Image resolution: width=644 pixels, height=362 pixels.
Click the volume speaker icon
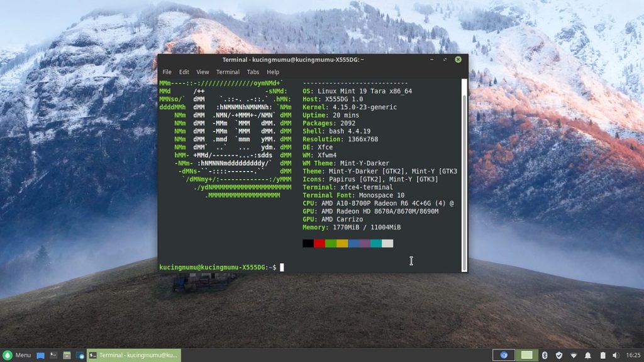click(x=616, y=355)
